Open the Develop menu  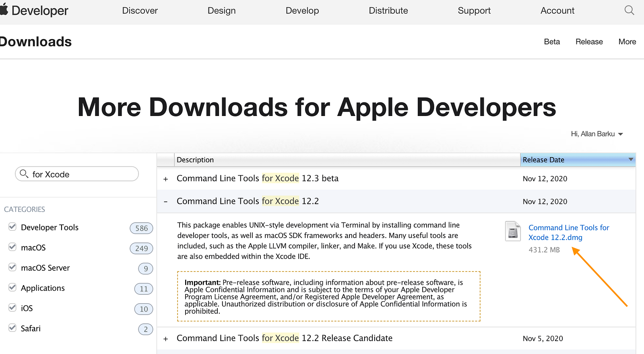(x=302, y=10)
